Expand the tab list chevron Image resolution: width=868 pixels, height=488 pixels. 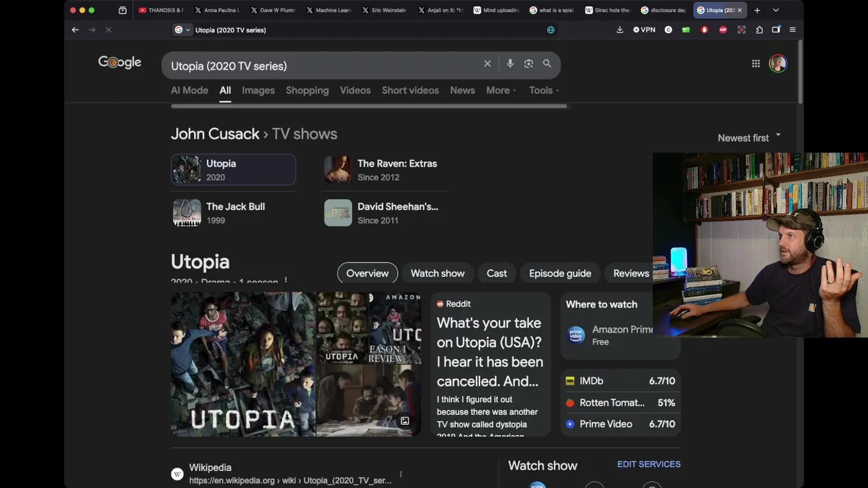776,10
